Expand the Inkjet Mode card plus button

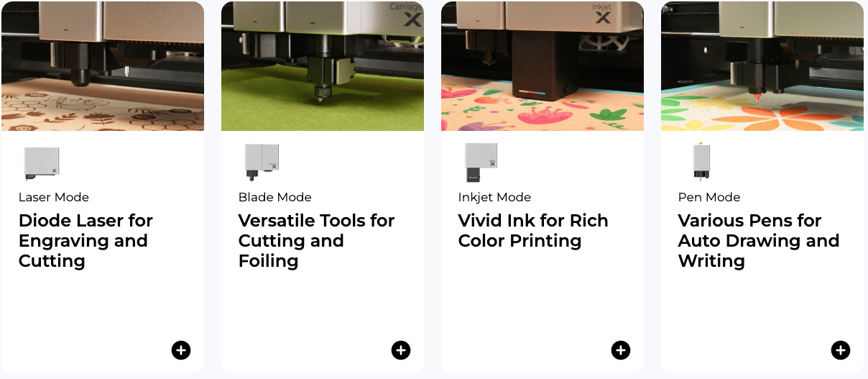pyautogui.click(x=621, y=350)
